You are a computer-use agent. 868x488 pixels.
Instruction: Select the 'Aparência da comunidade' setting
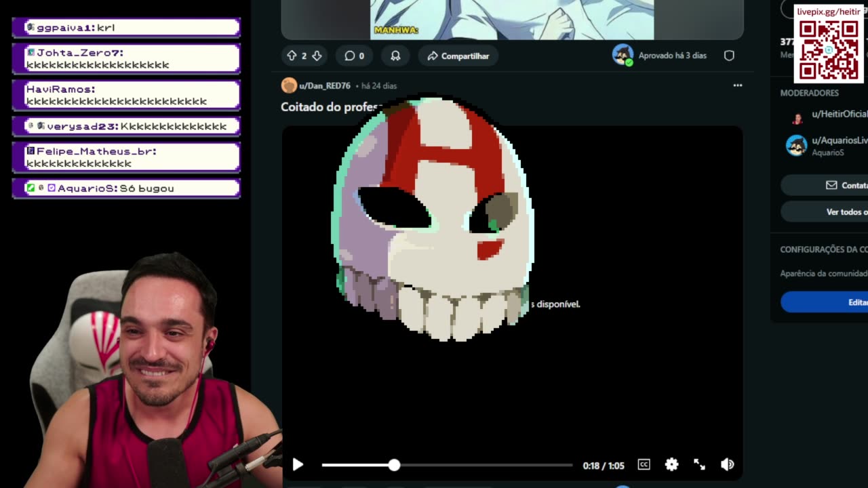coord(823,273)
